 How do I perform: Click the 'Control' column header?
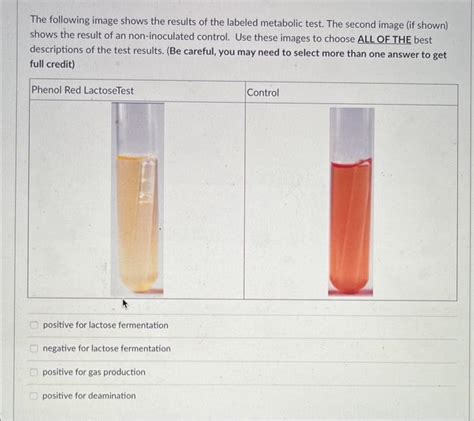263,92
